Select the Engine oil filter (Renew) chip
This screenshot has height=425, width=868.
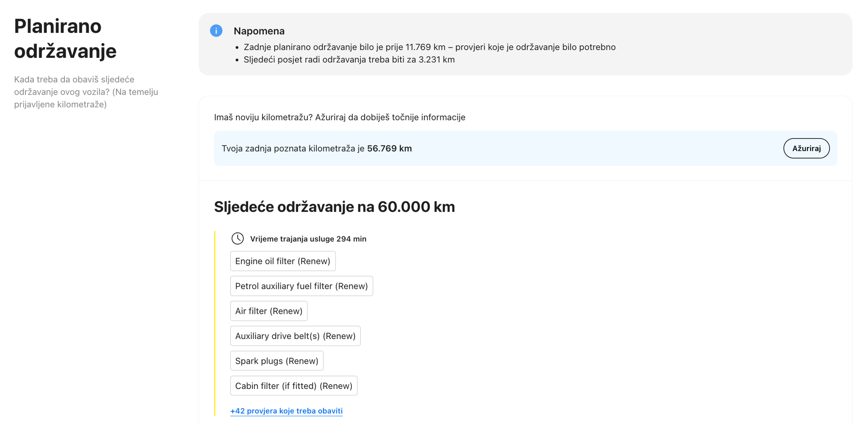click(x=282, y=261)
